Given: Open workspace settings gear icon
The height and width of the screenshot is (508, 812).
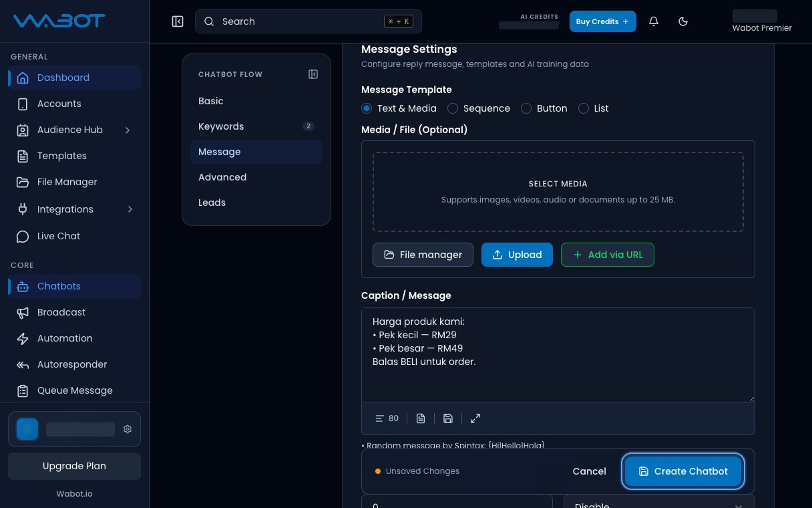Looking at the screenshot, I should (128, 429).
